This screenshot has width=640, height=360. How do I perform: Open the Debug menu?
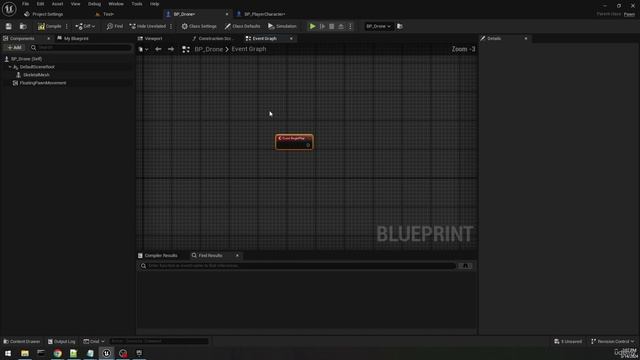coord(94,4)
